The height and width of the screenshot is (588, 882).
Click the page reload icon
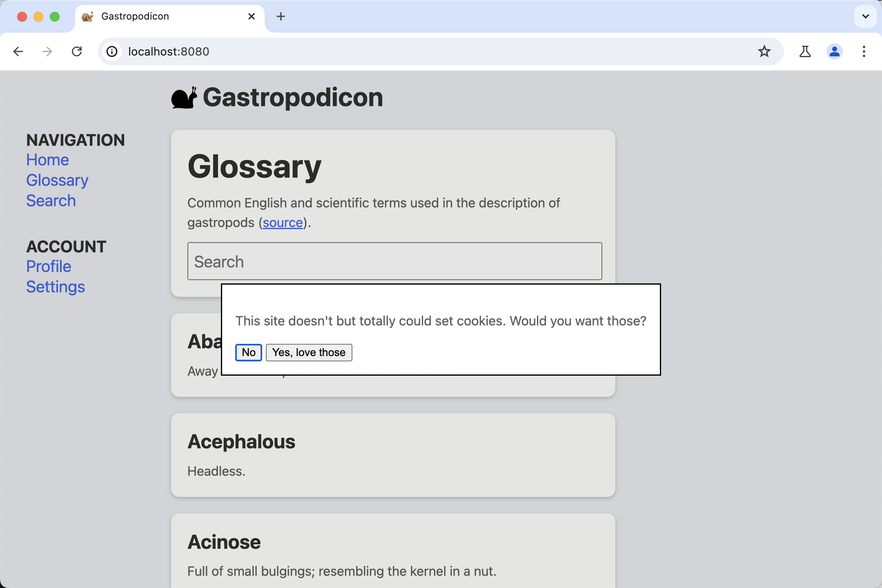click(x=77, y=51)
